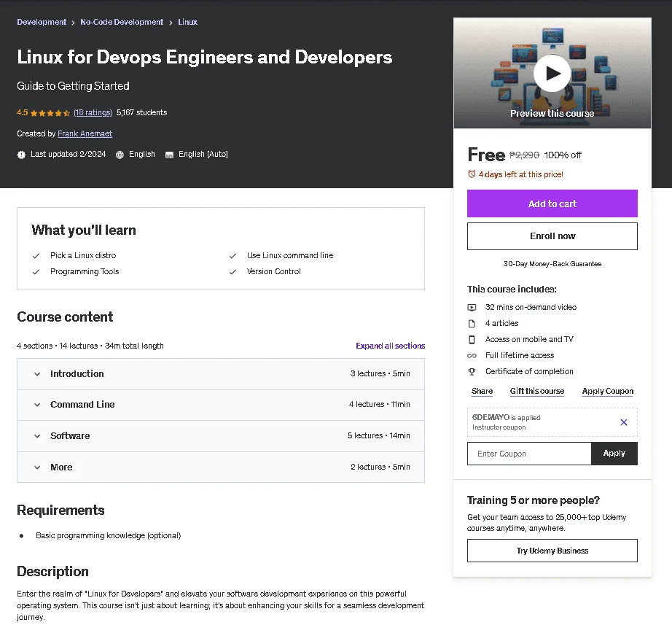
Task: Click the Add to cart button
Action: click(x=552, y=203)
